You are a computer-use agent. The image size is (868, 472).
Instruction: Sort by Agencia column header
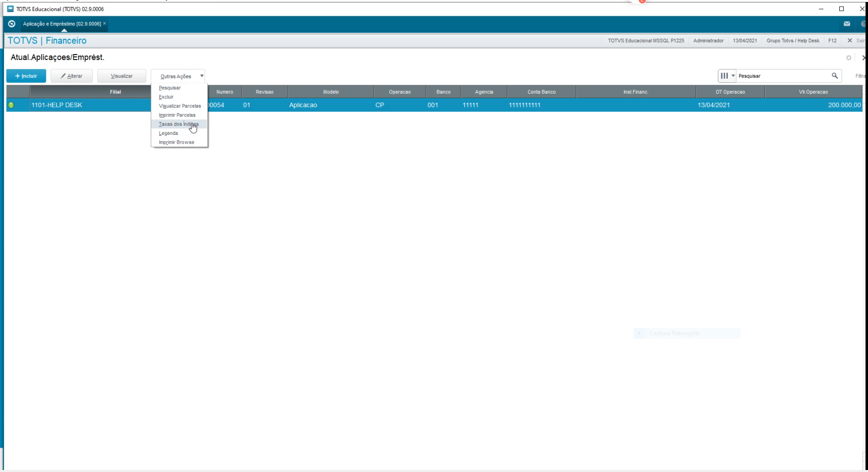tap(484, 92)
